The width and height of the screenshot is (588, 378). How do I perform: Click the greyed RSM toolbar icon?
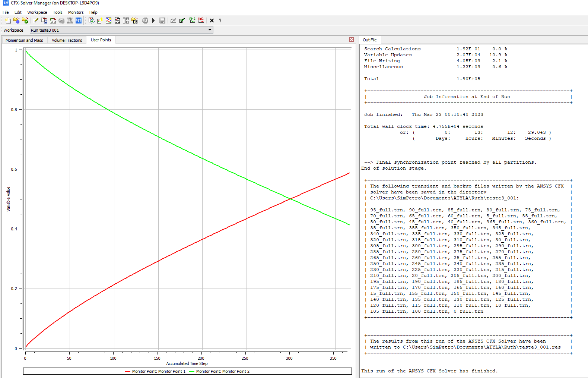[x=70, y=21]
